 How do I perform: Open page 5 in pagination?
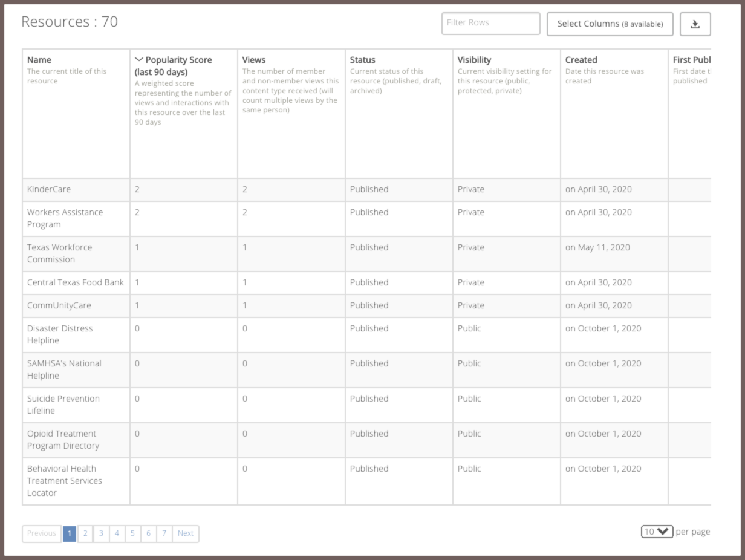(132, 533)
